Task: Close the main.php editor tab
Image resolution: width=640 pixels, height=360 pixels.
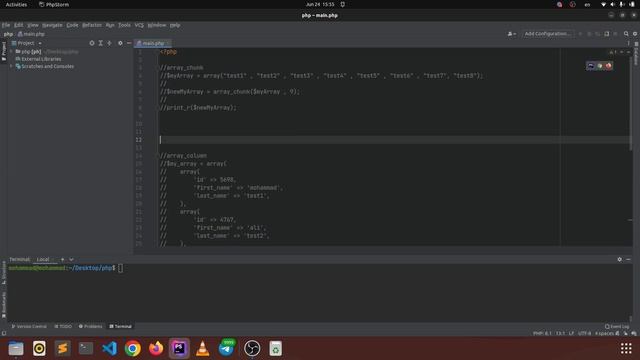Action: pyautogui.click(x=168, y=43)
